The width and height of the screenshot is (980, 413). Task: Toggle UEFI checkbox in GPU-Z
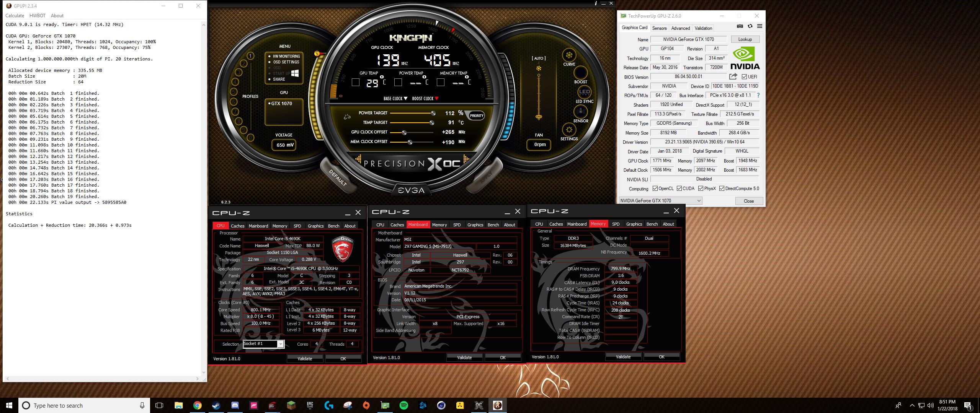click(x=744, y=77)
